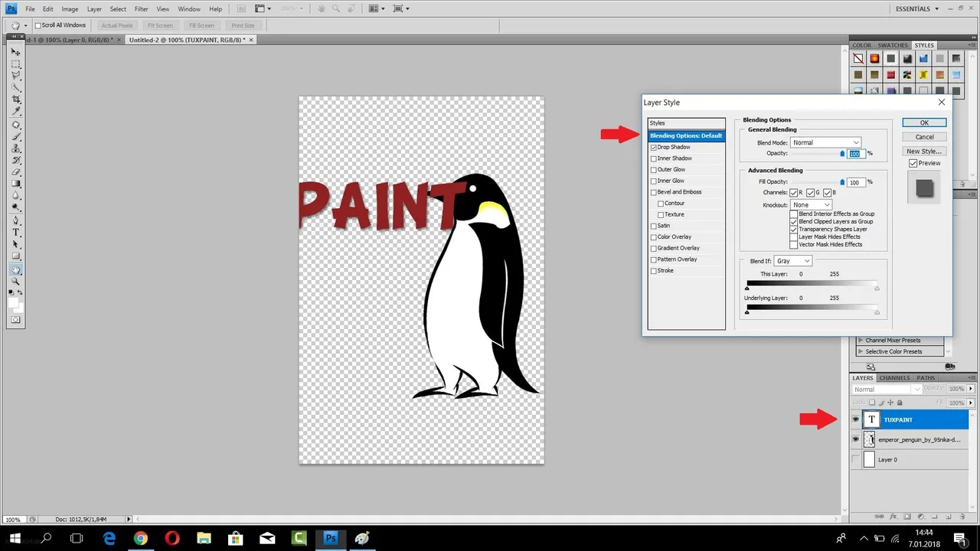
Task: Select the Move tool
Action: pos(16,52)
